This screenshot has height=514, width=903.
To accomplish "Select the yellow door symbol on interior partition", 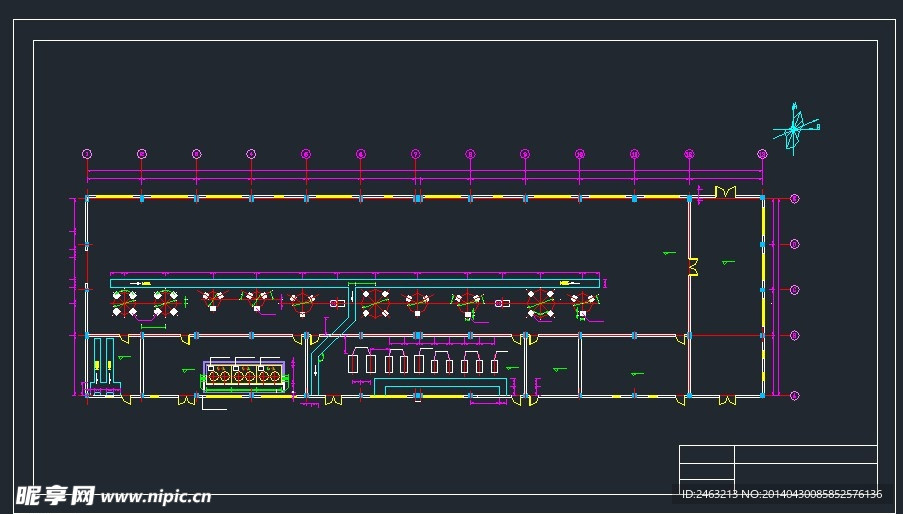I will point(692,265).
